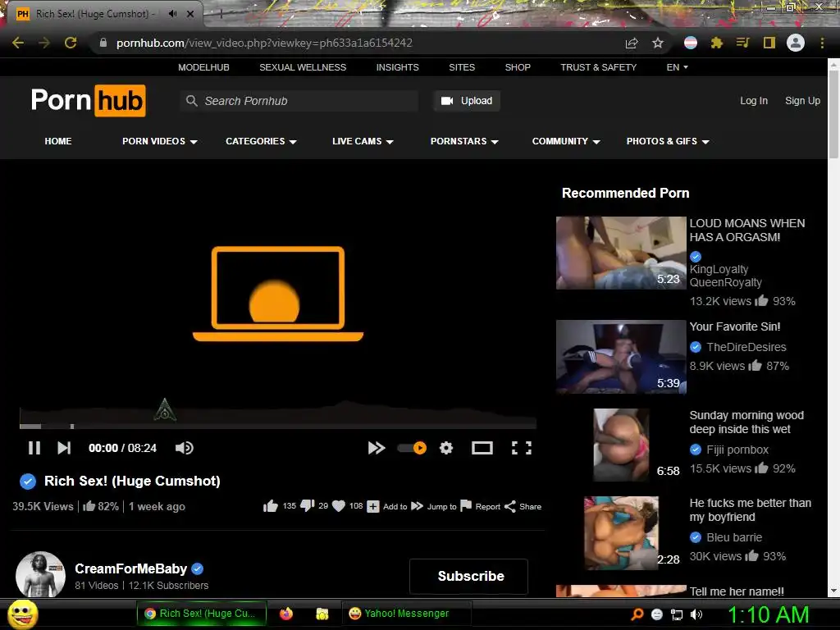Screen dimensions: 840x630
Task: Open TRUST & SAFETY in the top menu
Action: [598, 67]
